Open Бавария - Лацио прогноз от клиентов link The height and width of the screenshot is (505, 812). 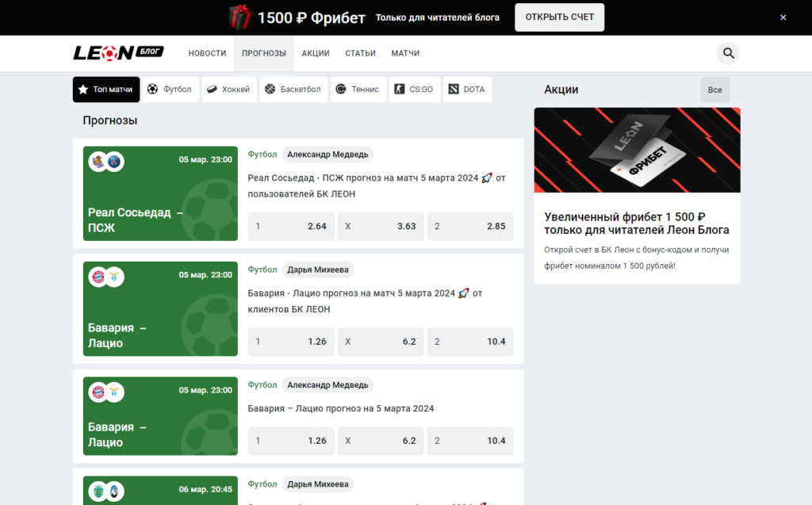[x=365, y=301]
